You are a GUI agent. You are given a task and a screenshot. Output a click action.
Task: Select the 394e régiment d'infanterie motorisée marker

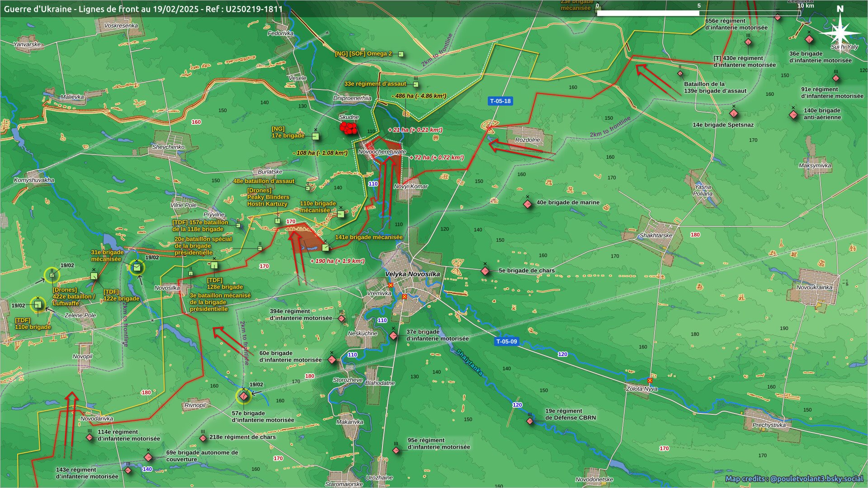342,319
